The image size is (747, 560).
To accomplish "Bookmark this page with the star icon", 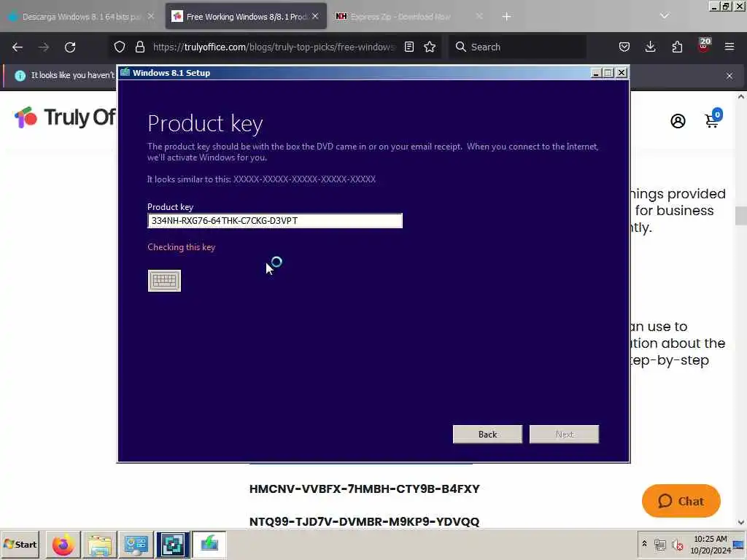I will [430, 47].
